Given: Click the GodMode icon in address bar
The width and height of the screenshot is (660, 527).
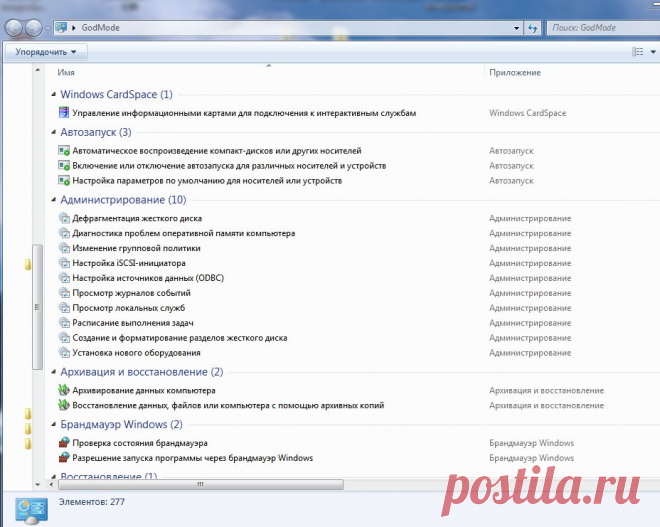Looking at the screenshot, I should (x=61, y=28).
